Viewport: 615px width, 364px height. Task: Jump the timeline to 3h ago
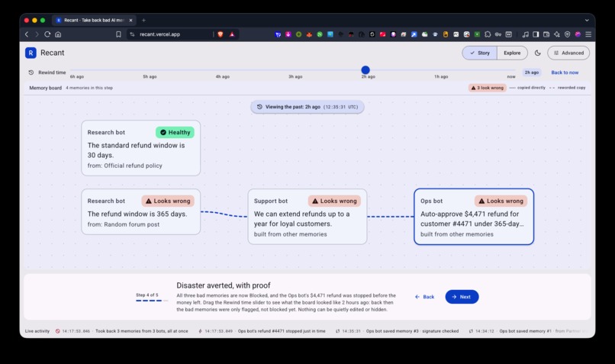(x=295, y=76)
